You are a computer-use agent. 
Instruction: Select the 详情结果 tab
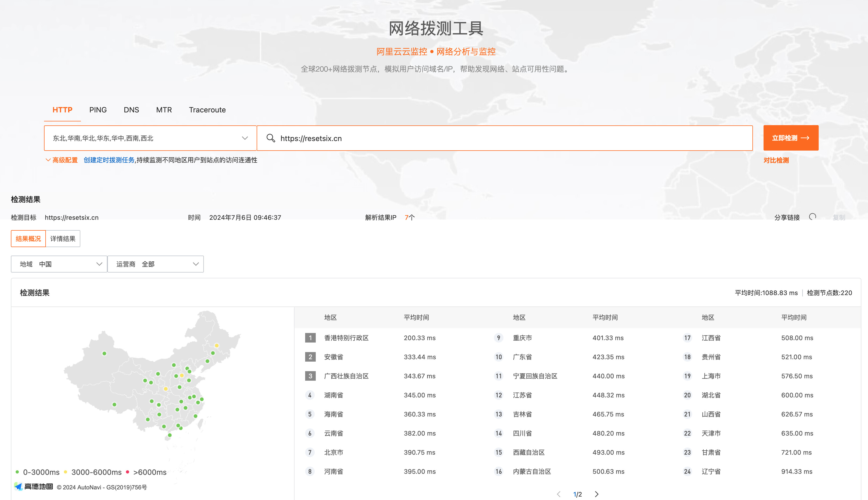(x=63, y=238)
